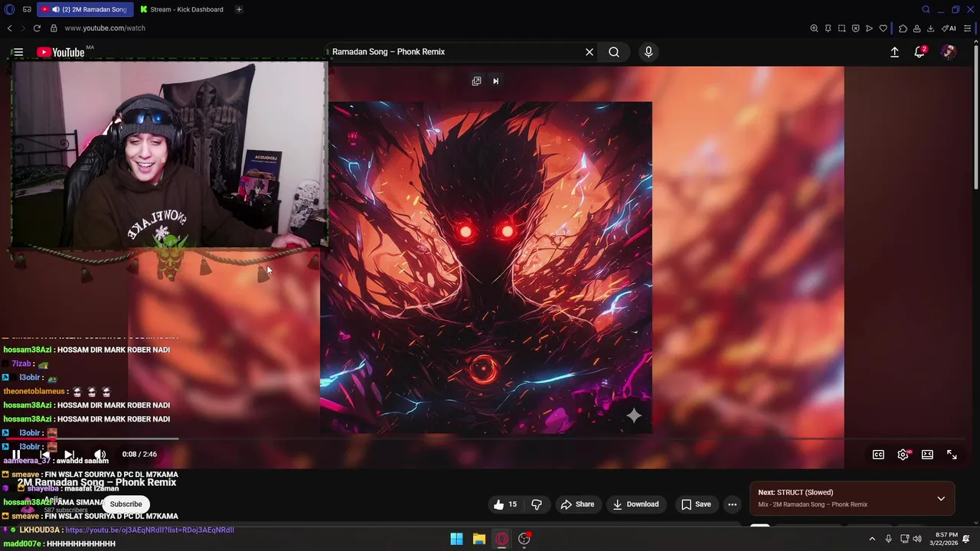Image resolution: width=980 pixels, height=551 pixels.
Task: Pop the video out with detach icon
Action: (476, 81)
